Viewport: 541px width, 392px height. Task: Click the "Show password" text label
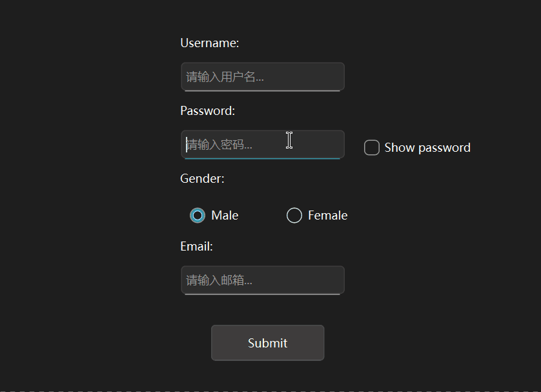427,148
